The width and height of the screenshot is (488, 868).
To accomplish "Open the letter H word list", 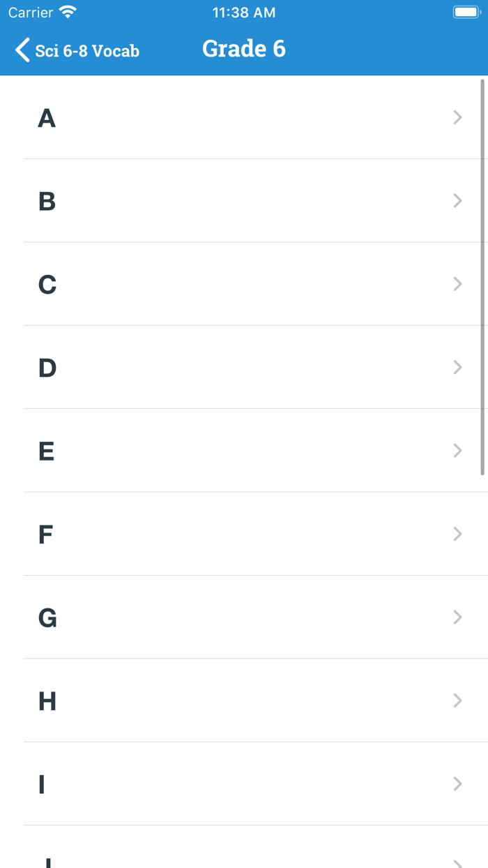I will coord(244,700).
